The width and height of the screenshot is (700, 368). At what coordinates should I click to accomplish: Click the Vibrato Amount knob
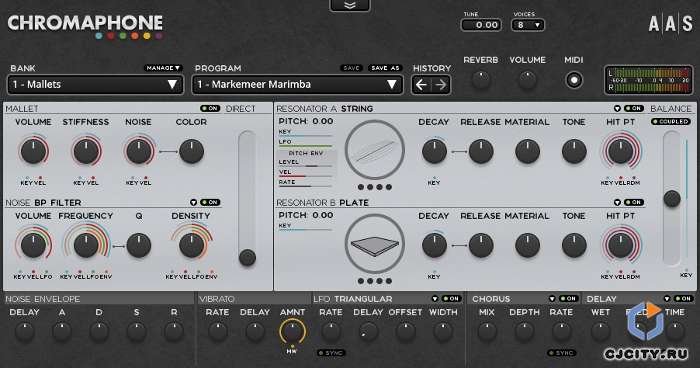coord(292,332)
